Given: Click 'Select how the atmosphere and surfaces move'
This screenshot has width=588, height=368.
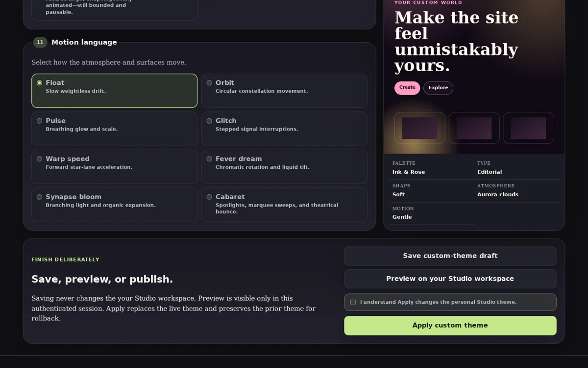Looking at the screenshot, I should coord(109,62).
